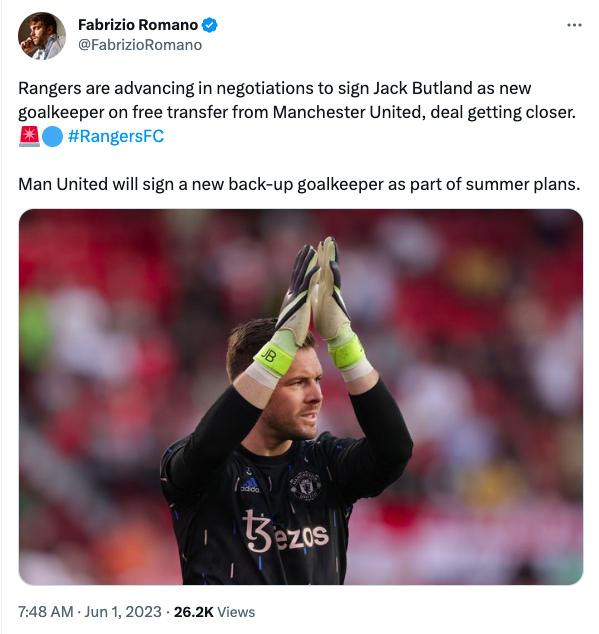Open the three-dot more options menu
Image resolution: width=599 pixels, height=634 pixels.
pos(574,25)
